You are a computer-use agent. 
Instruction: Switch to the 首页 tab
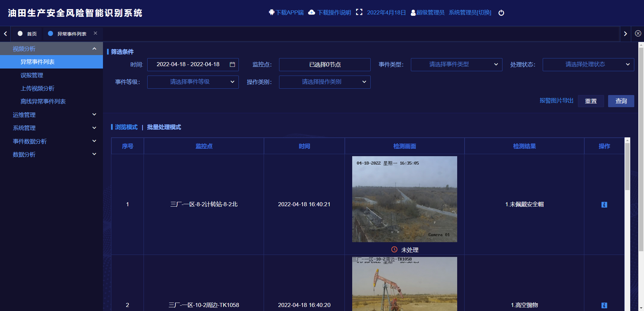tap(28, 34)
